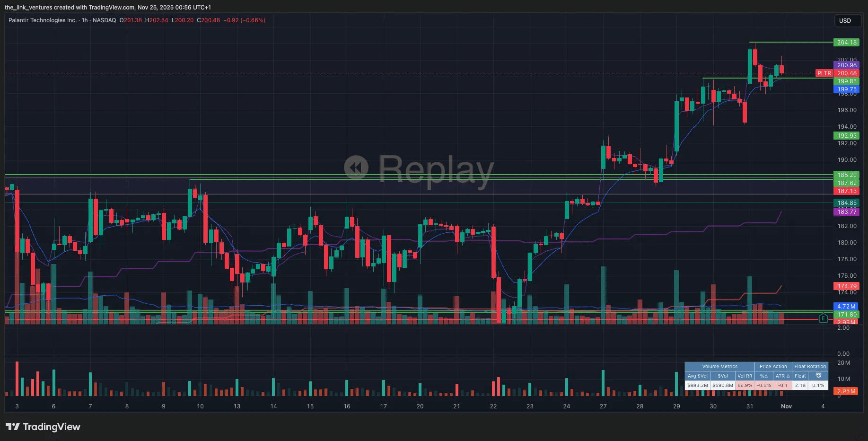Image resolution: width=868 pixels, height=441 pixels.
Task: Click the 171.80 green price label
Action: [846, 314]
